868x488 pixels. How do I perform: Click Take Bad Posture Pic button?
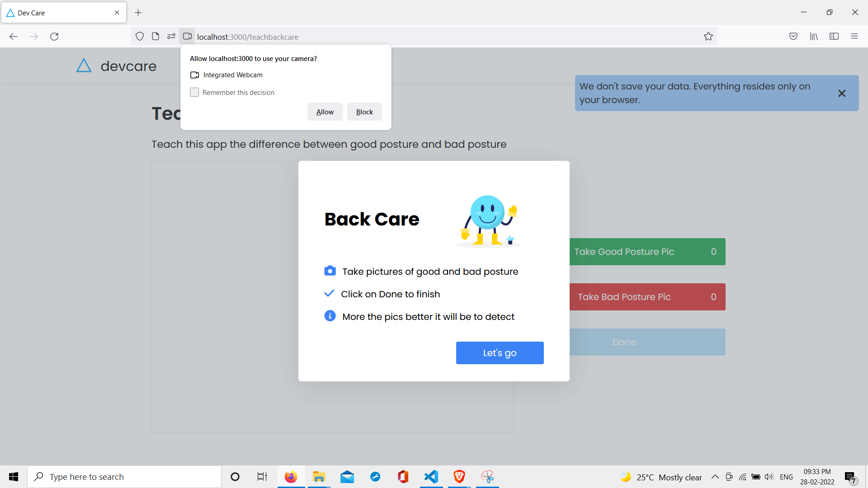pyautogui.click(x=647, y=297)
